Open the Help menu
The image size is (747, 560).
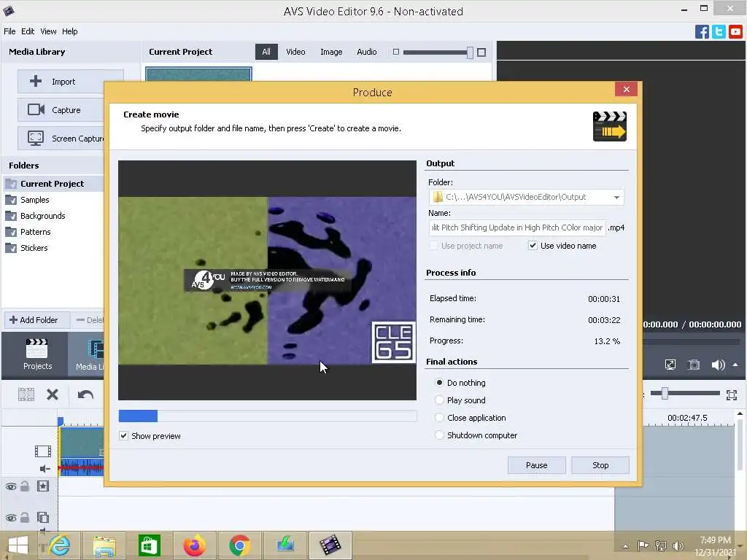click(69, 31)
